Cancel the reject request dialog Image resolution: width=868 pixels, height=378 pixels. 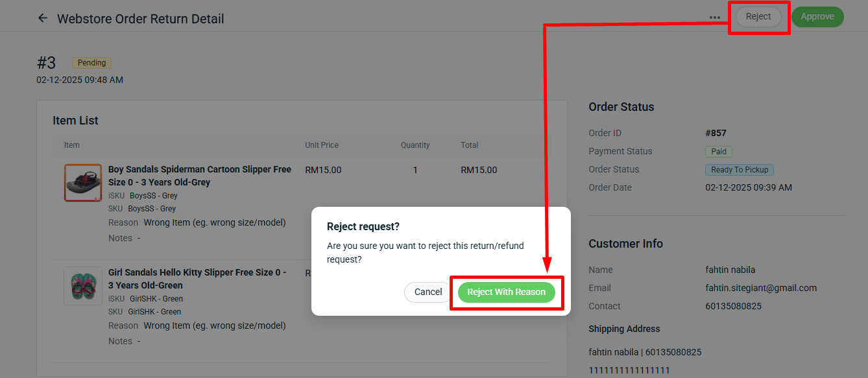[x=428, y=292]
